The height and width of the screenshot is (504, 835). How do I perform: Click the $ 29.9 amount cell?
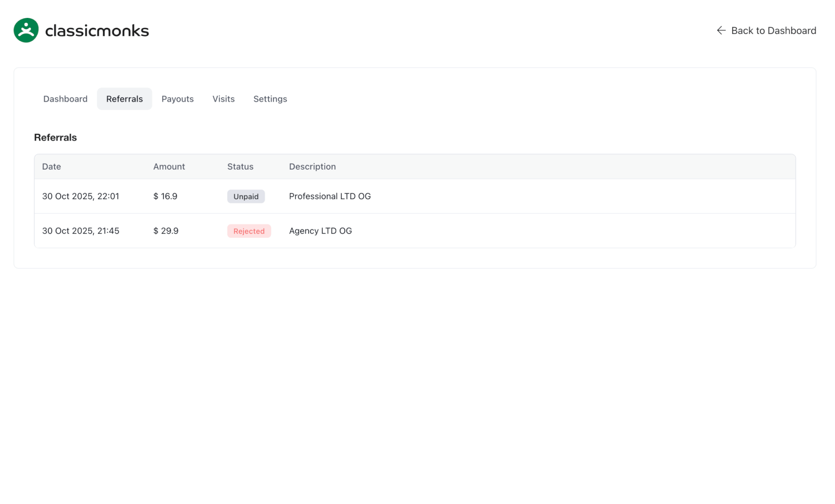166,231
